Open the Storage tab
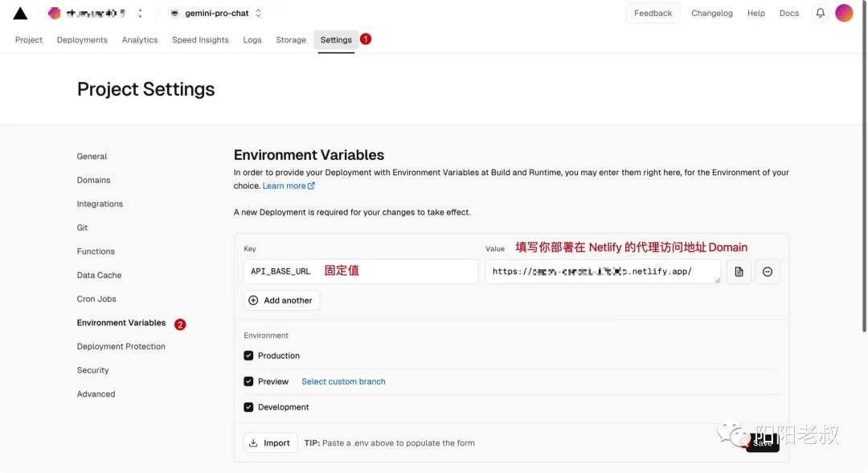This screenshot has height=473, width=868. click(290, 39)
